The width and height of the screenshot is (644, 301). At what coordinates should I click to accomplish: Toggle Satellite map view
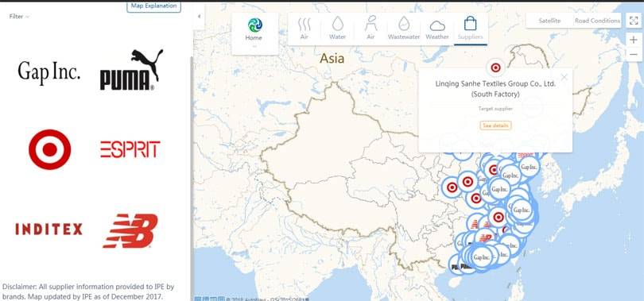549,21
